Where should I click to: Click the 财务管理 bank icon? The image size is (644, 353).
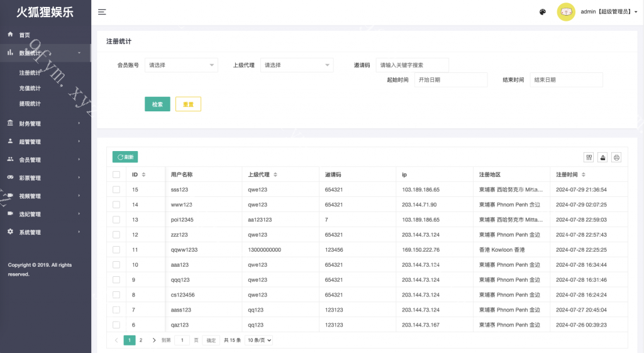point(10,123)
